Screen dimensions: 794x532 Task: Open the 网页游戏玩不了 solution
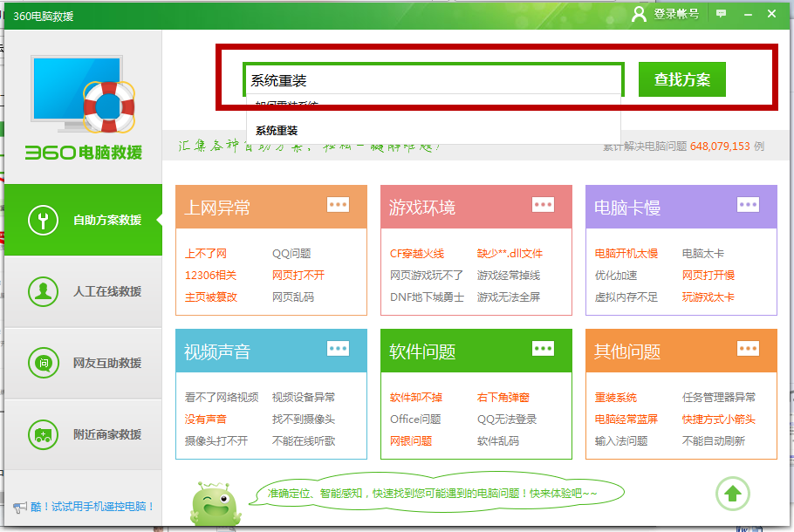coord(427,276)
